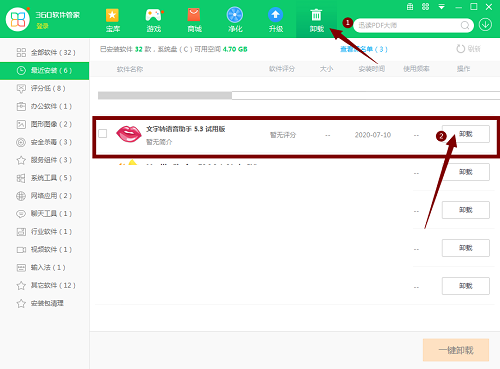Open 服务组件 (3) category

44,160
